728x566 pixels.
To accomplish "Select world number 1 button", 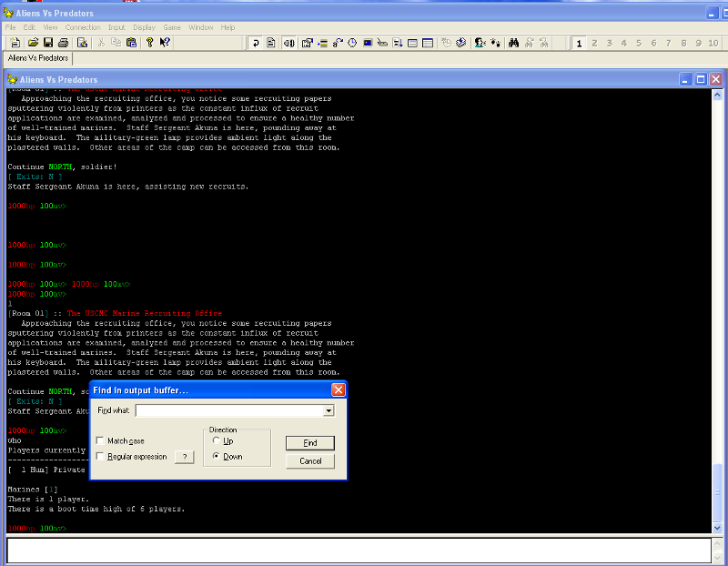I will click(579, 43).
